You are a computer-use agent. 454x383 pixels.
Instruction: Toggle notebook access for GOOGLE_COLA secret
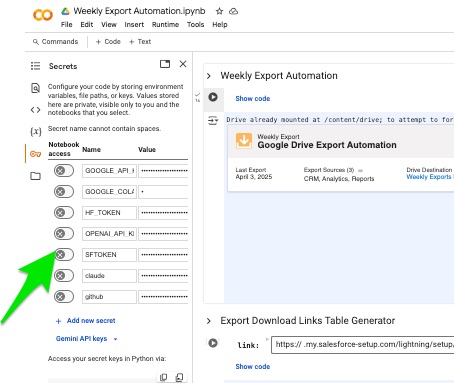click(64, 192)
